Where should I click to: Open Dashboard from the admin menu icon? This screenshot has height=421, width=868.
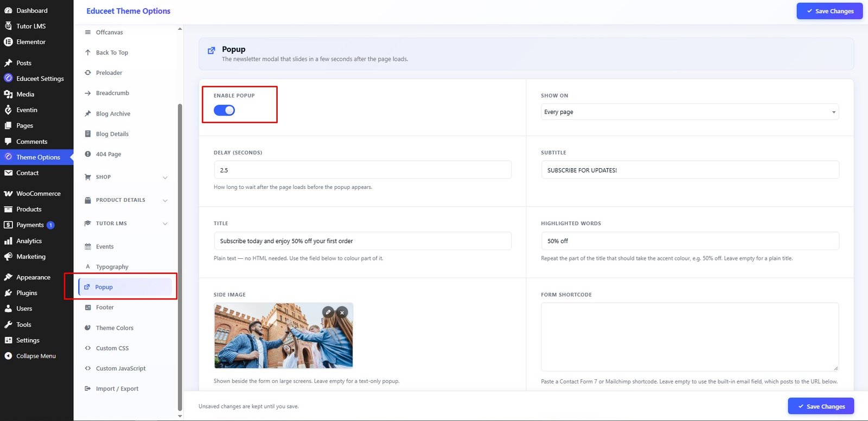click(x=8, y=10)
